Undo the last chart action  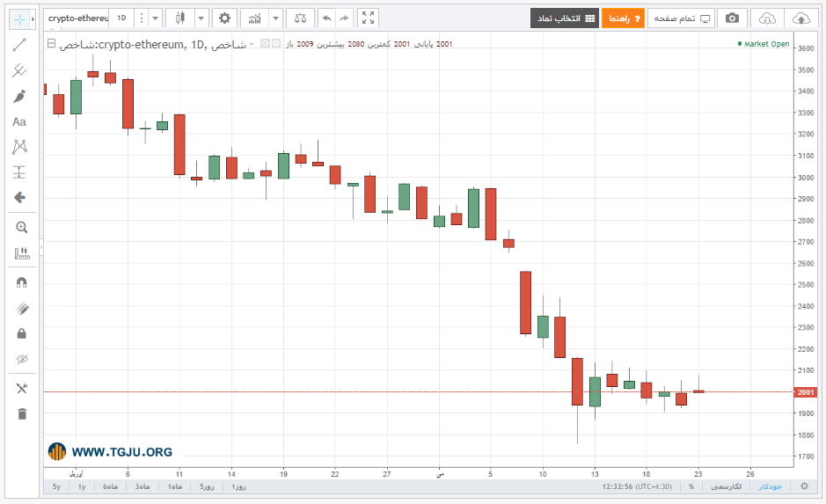[326, 18]
